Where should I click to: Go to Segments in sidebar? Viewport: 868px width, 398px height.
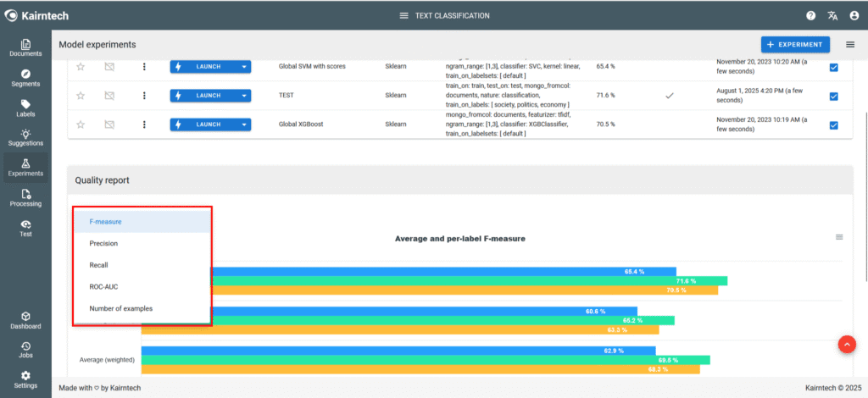point(25,78)
